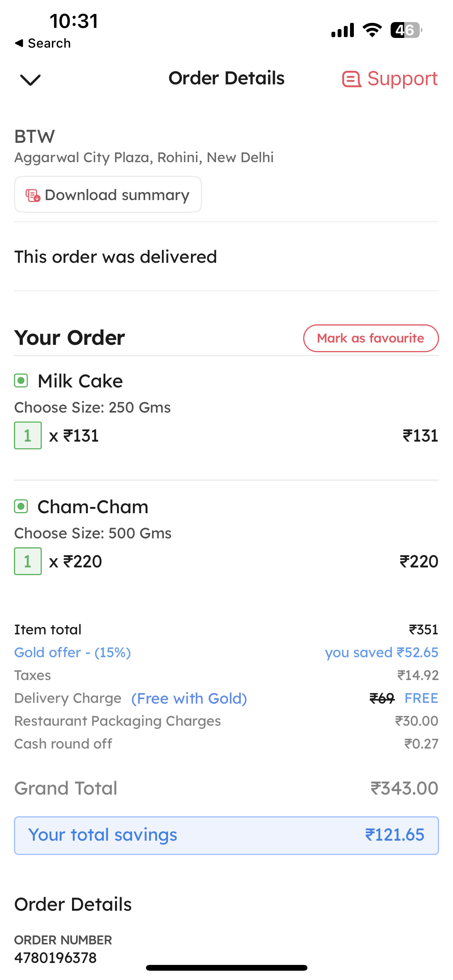This screenshot has width=453, height=980.
Task: Tap the Support chat icon
Action: pos(352,79)
